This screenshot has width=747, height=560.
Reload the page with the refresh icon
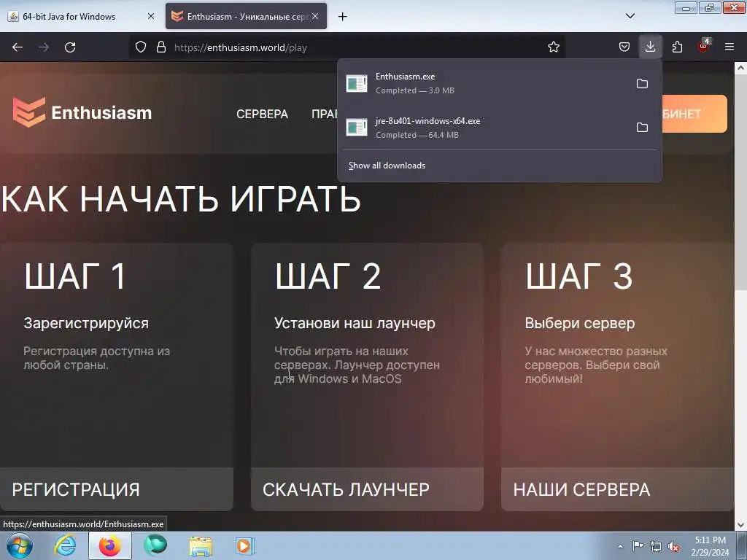point(70,47)
